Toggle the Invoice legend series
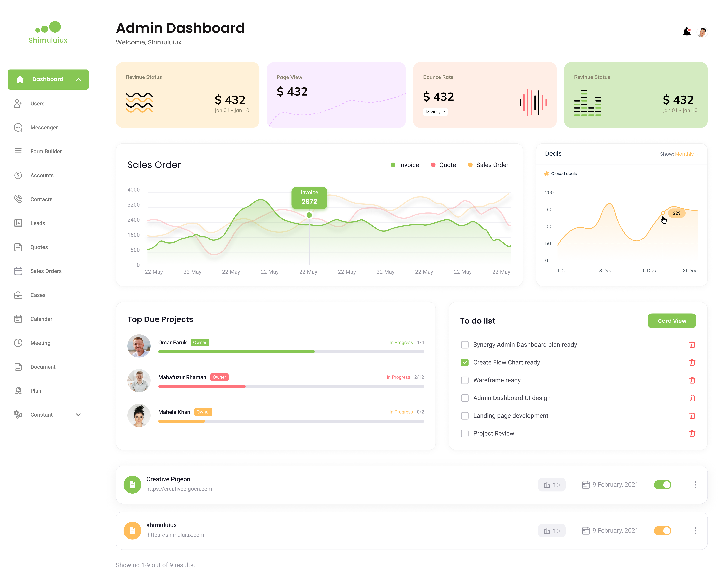This screenshot has height=588, width=727. (405, 165)
